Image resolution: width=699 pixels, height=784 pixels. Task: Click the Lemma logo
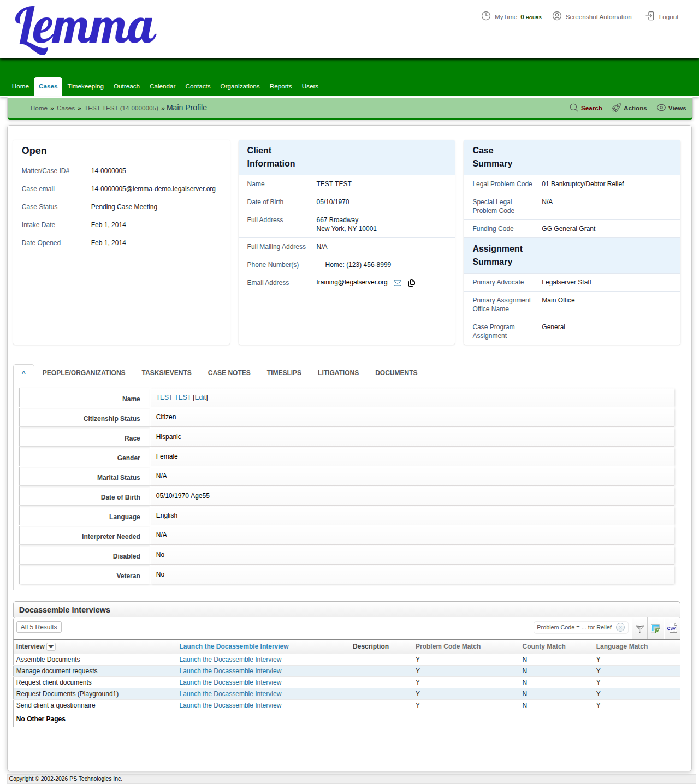point(86,30)
